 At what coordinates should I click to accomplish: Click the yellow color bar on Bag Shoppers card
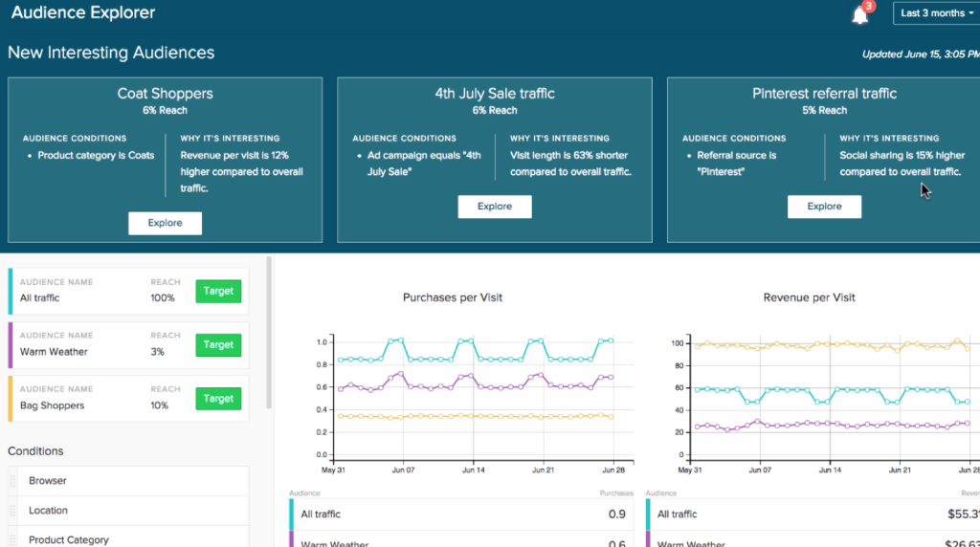coord(11,399)
